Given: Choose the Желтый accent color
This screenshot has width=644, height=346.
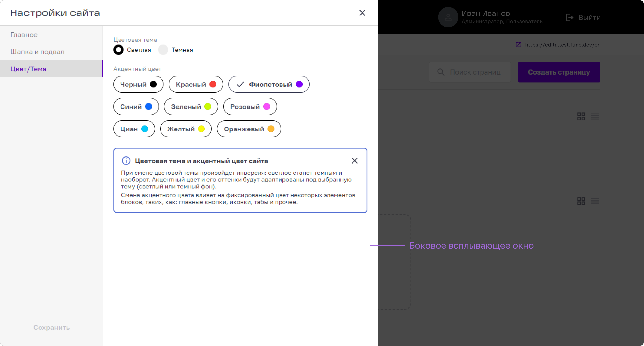Looking at the screenshot, I should (x=186, y=129).
